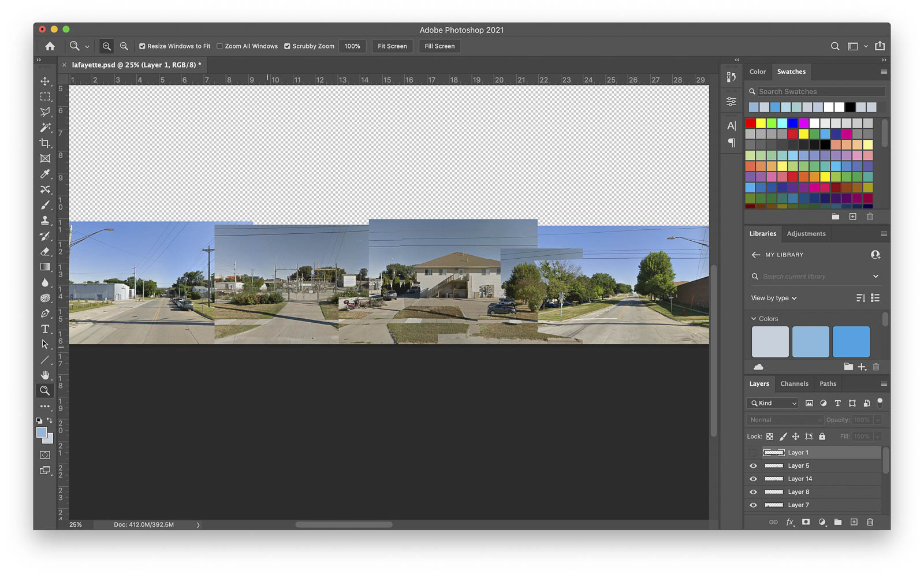Uncheck Resize Windows to Fit
Image resolution: width=924 pixels, height=574 pixels.
click(x=142, y=46)
